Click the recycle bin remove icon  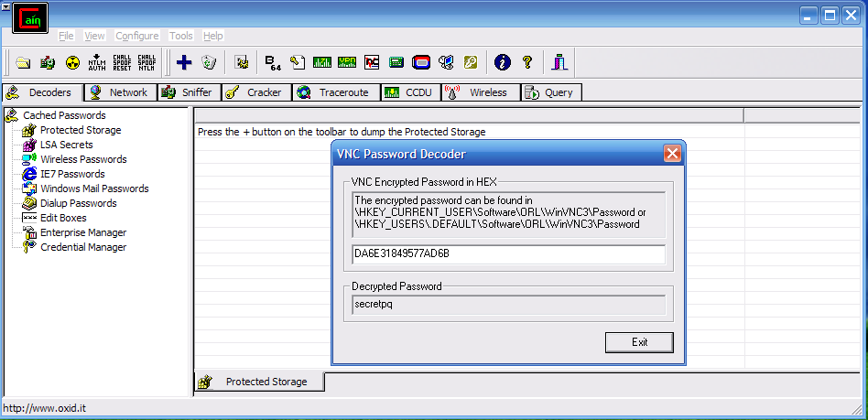pyautogui.click(x=209, y=62)
